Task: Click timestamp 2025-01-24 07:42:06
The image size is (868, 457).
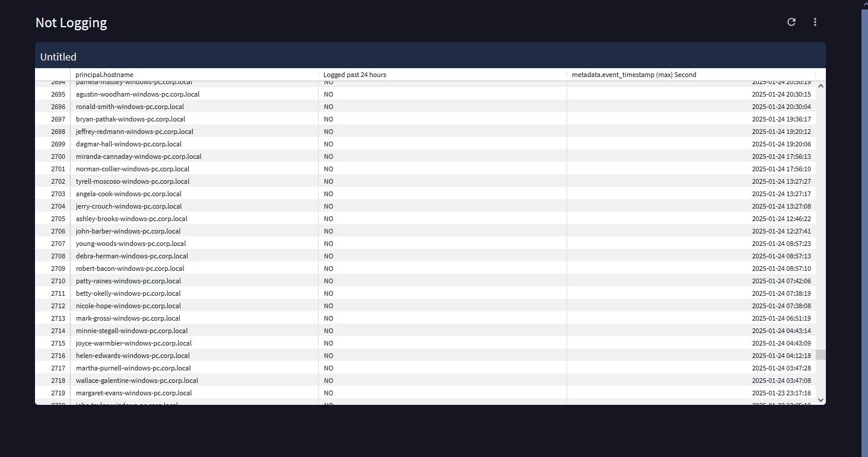Action: 781,281
